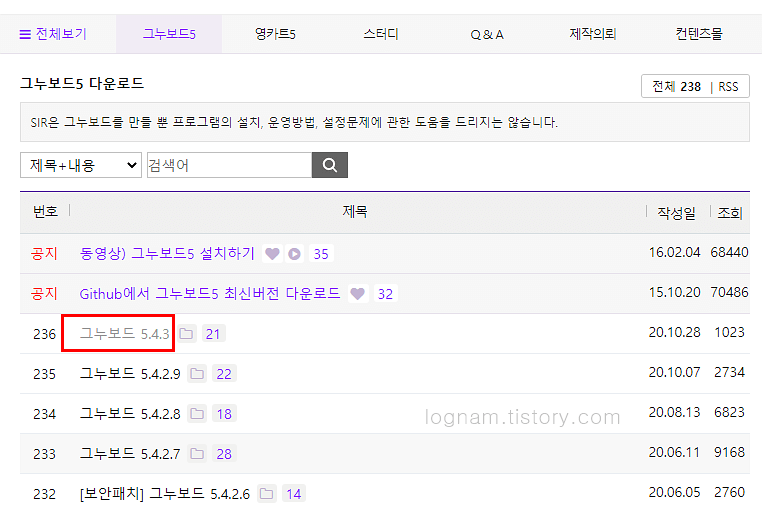Open the 제작의뢰 menu
Viewport: 762px width, 509px height.
(x=593, y=34)
